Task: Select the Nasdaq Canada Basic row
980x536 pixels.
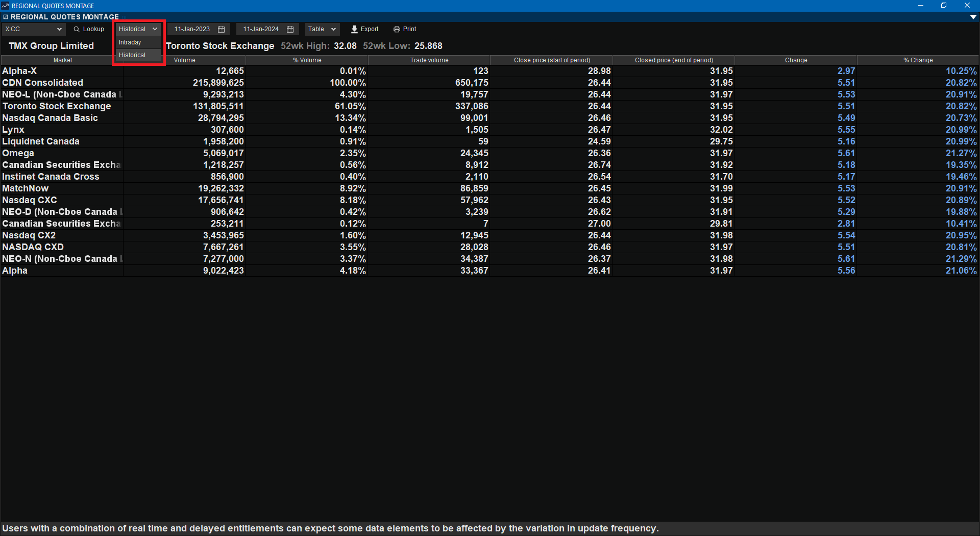Action: pyautogui.click(x=489, y=118)
